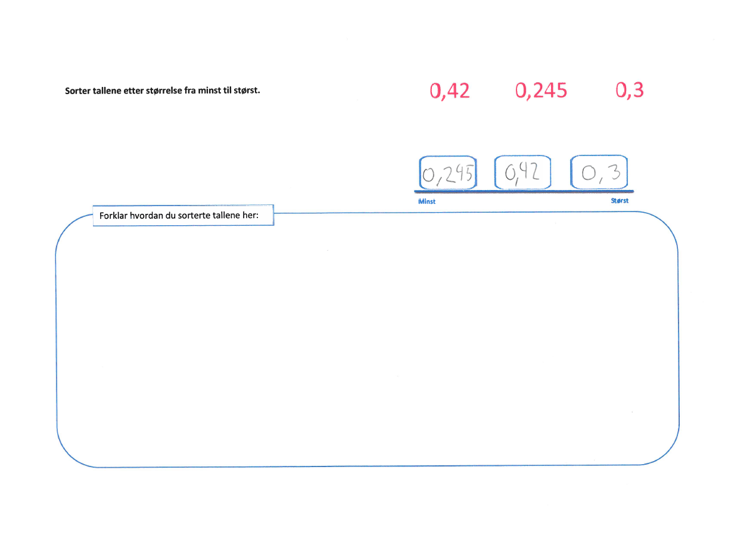Click the word 'Sorter' starting the instruction

pyautogui.click(x=77, y=92)
